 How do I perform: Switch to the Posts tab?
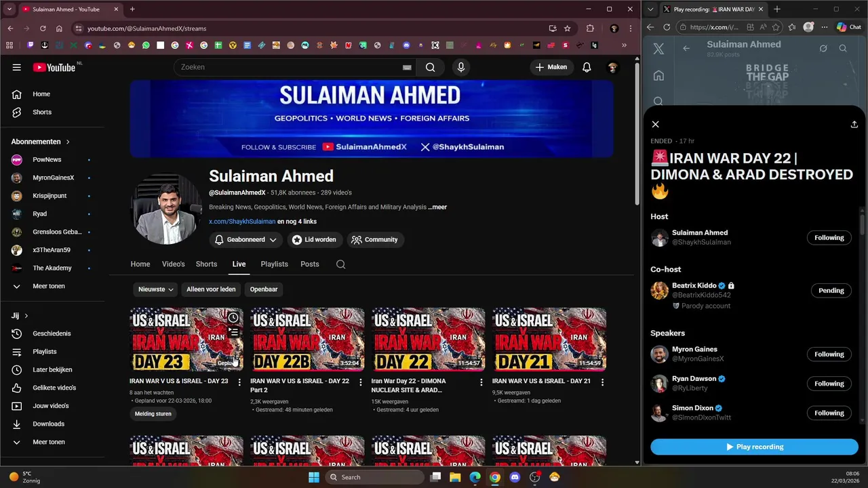(x=310, y=264)
